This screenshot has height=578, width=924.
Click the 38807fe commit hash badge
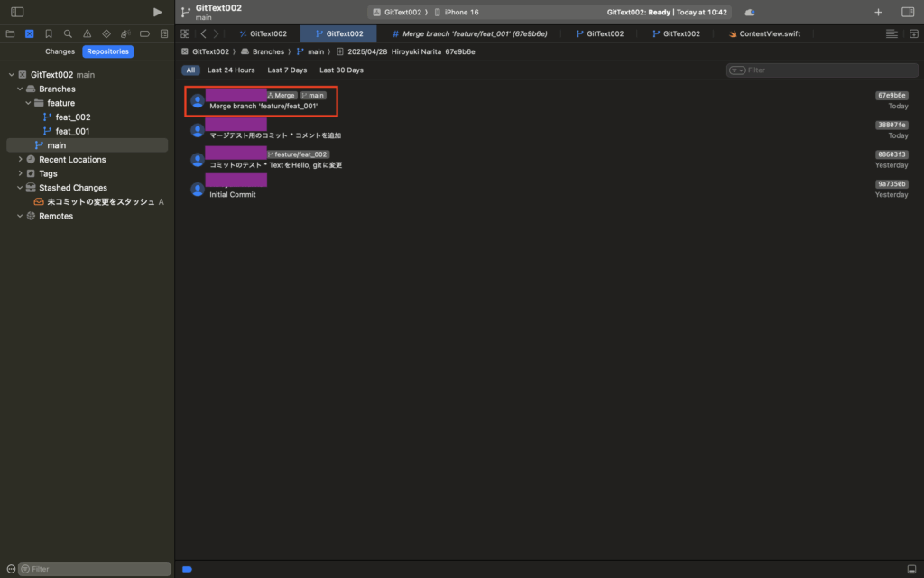[x=892, y=125]
